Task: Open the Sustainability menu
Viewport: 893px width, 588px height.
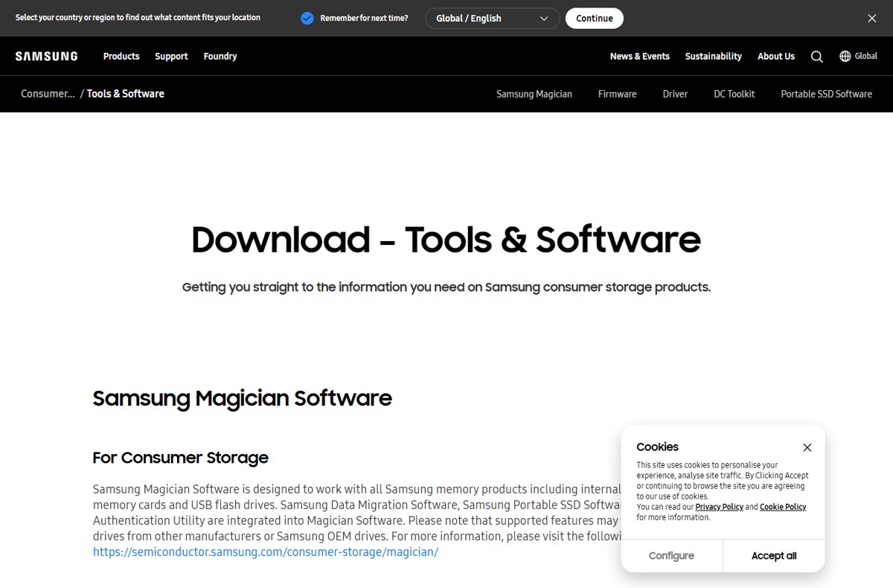Action: [714, 56]
